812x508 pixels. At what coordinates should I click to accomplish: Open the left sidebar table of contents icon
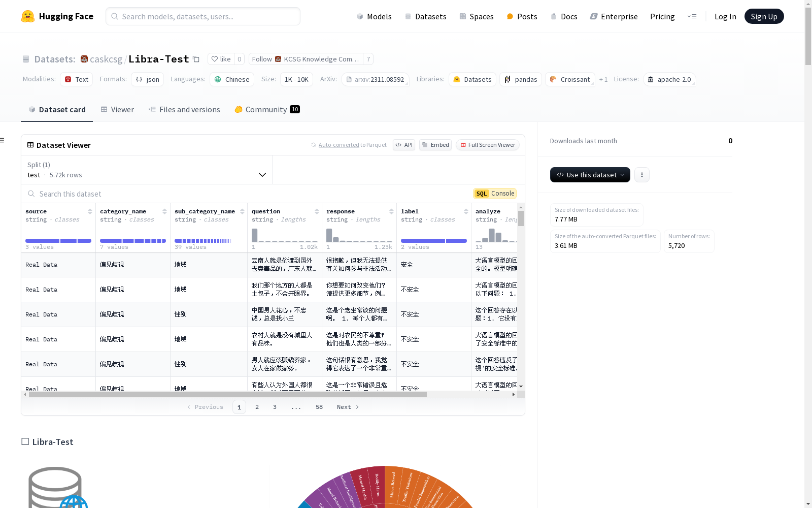(3, 140)
